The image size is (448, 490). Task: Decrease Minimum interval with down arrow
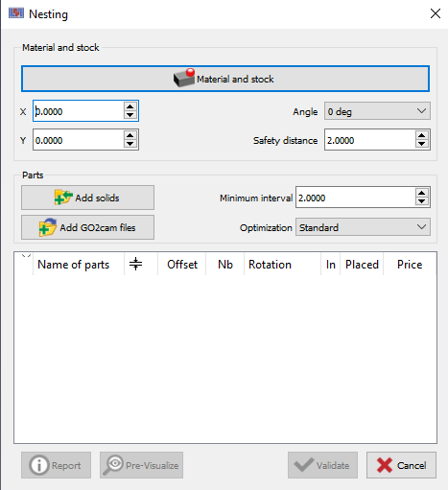pyautogui.click(x=421, y=201)
